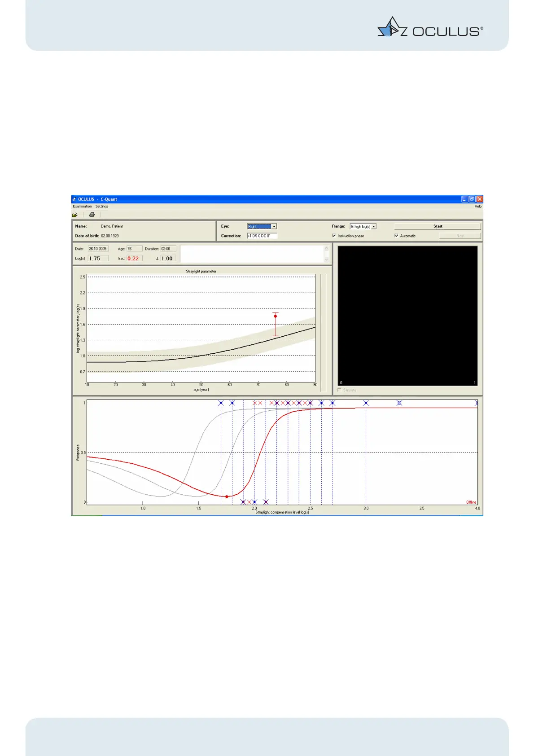
Task: Click the red minimum dot on response curve
Action: click(227, 497)
